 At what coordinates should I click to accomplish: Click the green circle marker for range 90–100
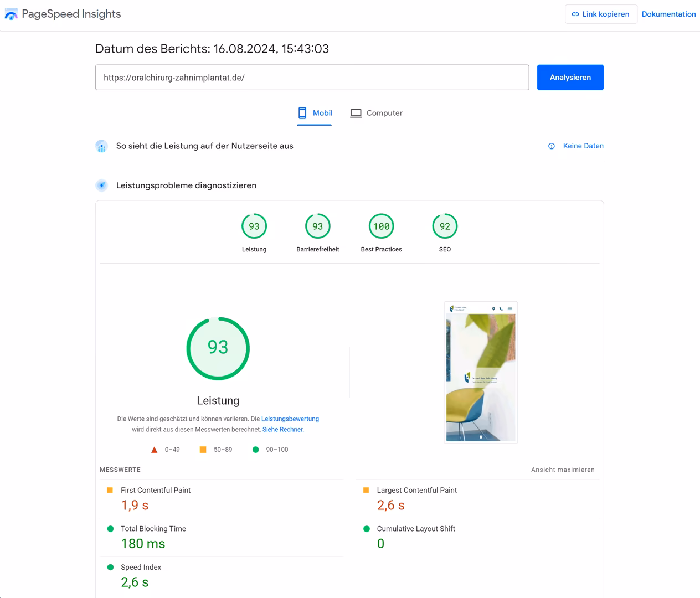[x=255, y=449]
